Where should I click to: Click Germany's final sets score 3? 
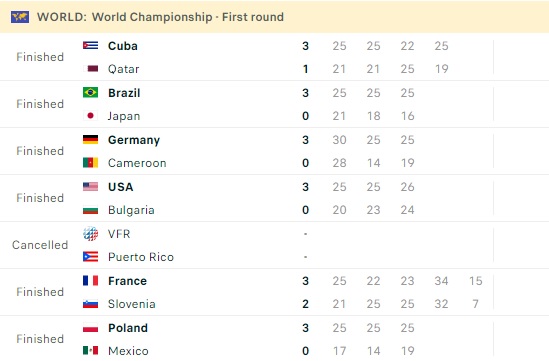pos(305,140)
